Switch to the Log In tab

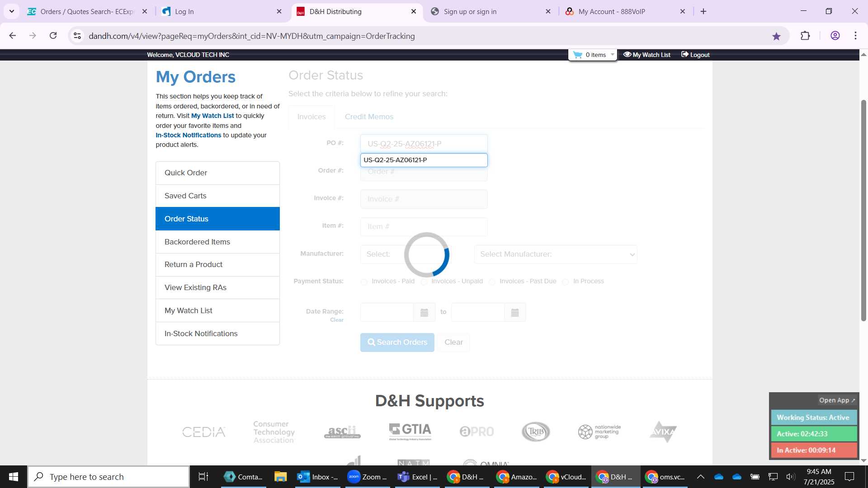[222, 11]
